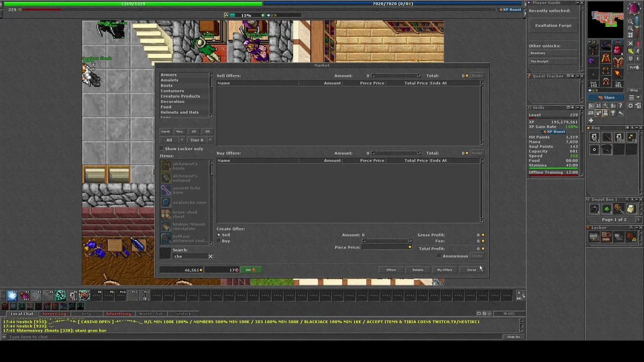Tick the Anonymous checkbox

coord(439,256)
